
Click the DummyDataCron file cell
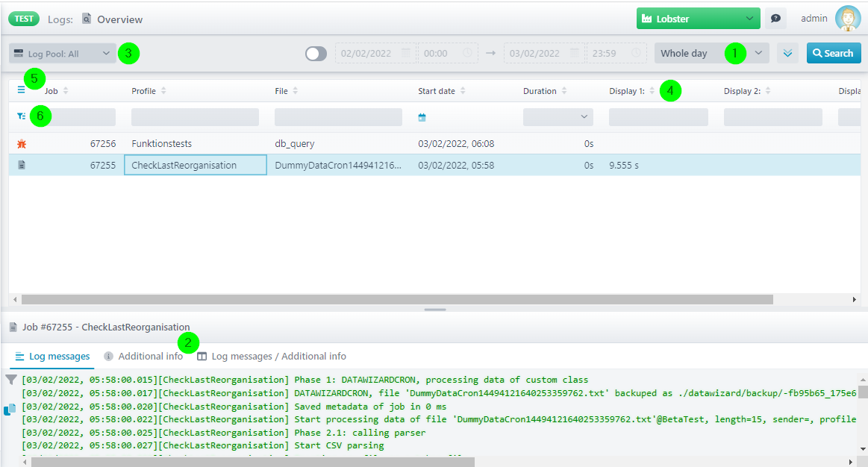[x=338, y=165]
